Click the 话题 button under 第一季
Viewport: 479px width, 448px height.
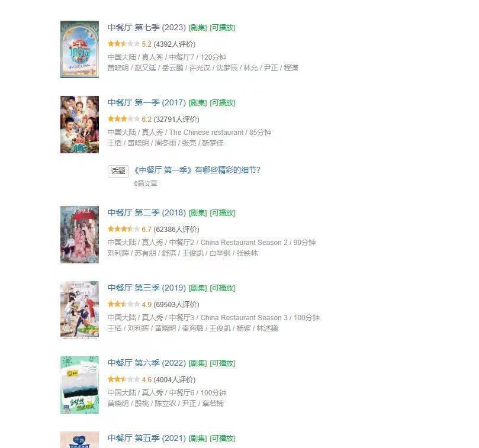118,170
